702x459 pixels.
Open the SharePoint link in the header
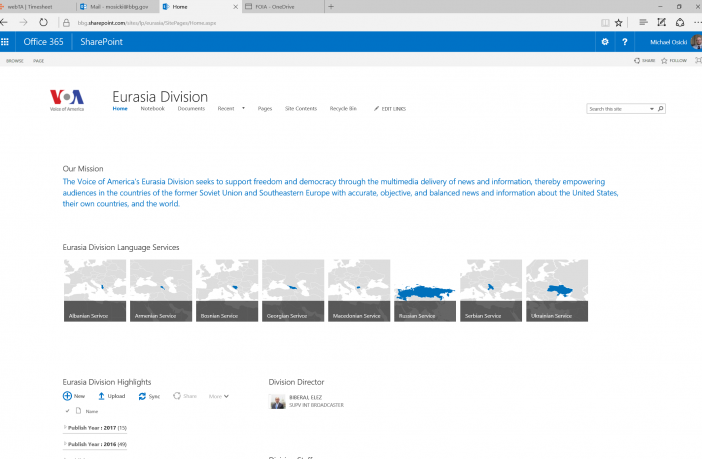tap(102, 42)
